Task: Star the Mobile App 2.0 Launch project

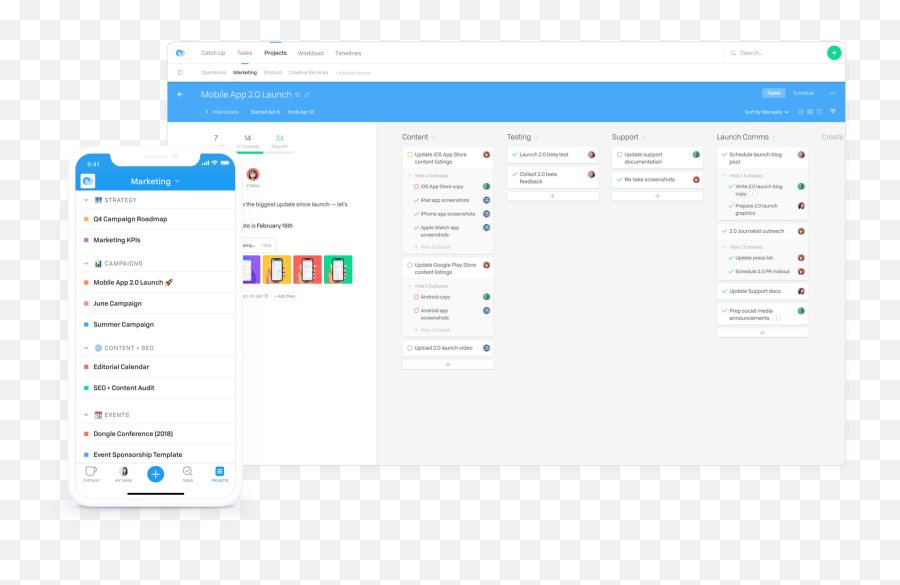Action: (297, 95)
